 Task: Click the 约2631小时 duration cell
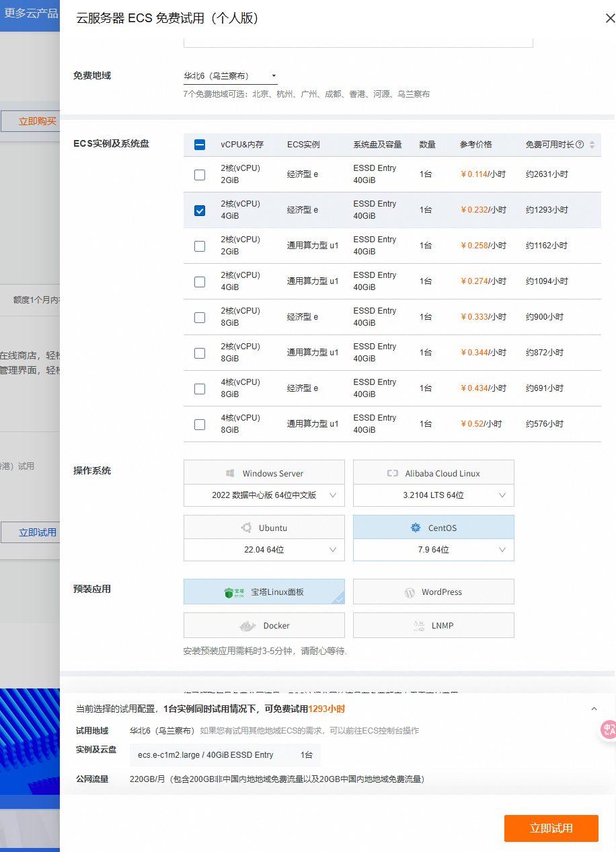click(547, 174)
